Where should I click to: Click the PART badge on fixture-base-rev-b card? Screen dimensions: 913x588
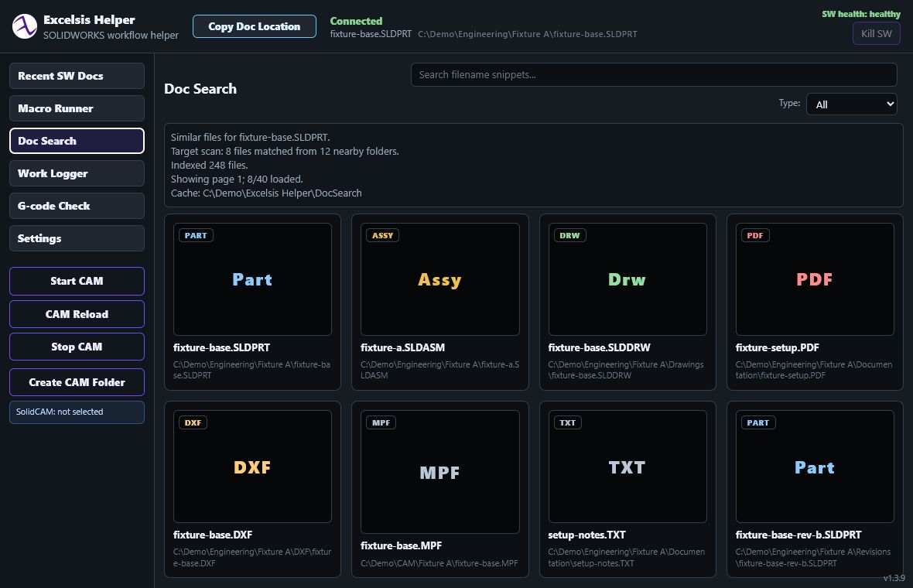tap(758, 422)
